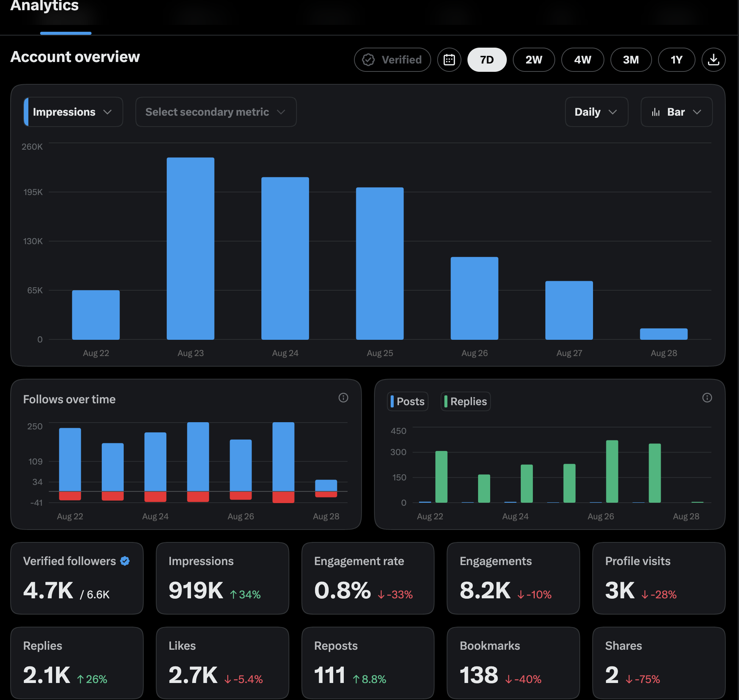Toggle the Verified filter

[x=392, y=60]
